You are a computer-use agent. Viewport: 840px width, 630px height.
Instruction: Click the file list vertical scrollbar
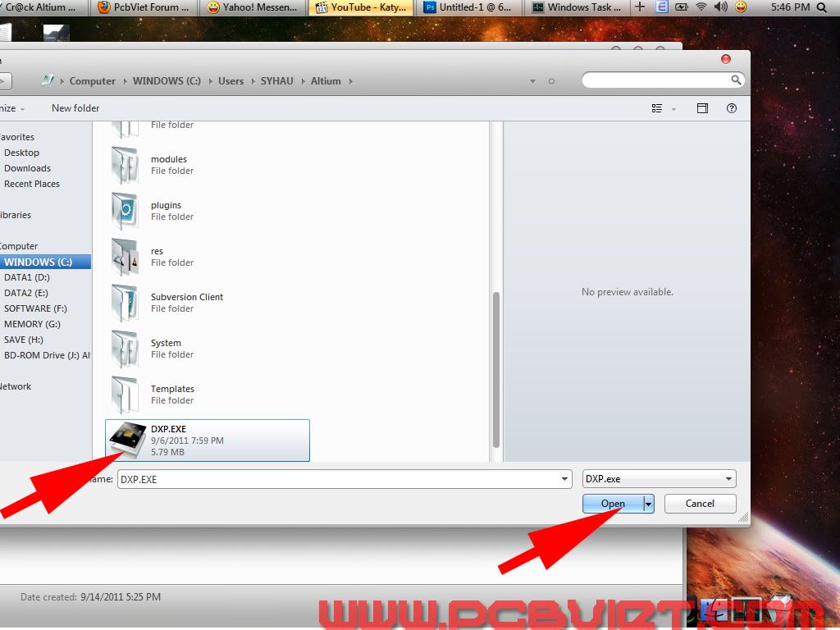(496, 370)
